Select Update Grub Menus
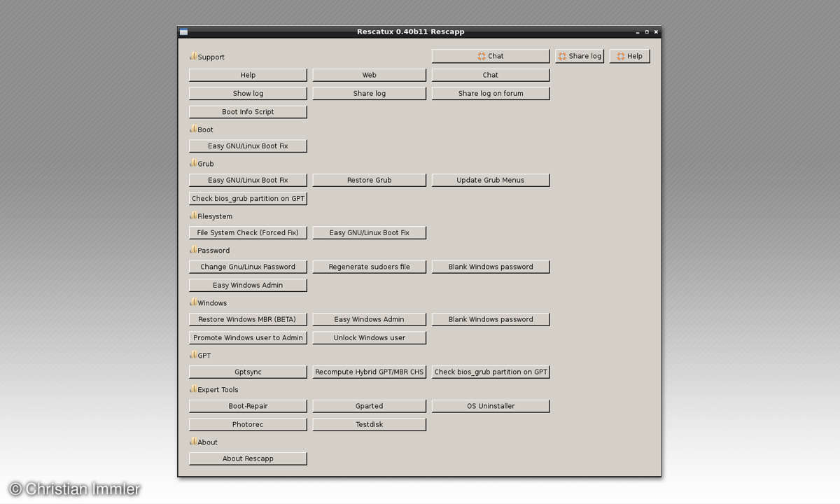840x504 pixels. 490,180
